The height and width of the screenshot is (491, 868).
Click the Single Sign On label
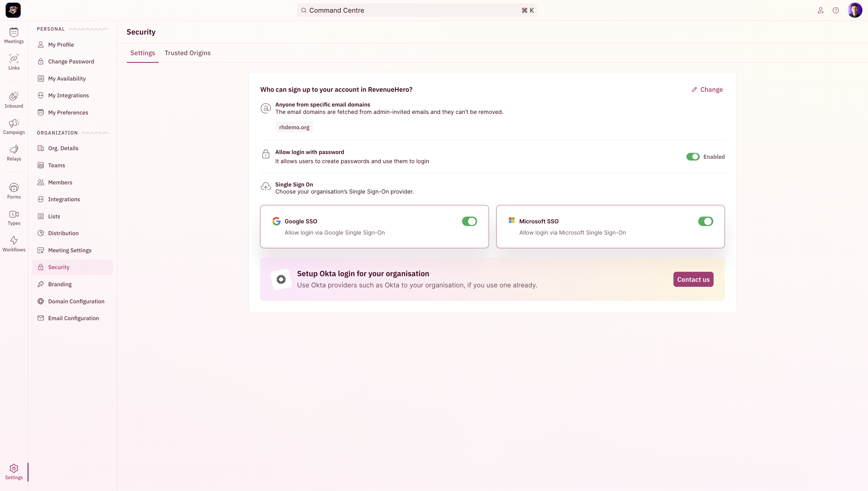(294, 185)
